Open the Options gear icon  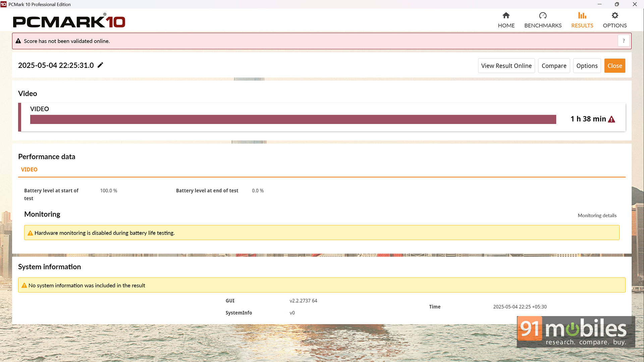tap(615, 15)
